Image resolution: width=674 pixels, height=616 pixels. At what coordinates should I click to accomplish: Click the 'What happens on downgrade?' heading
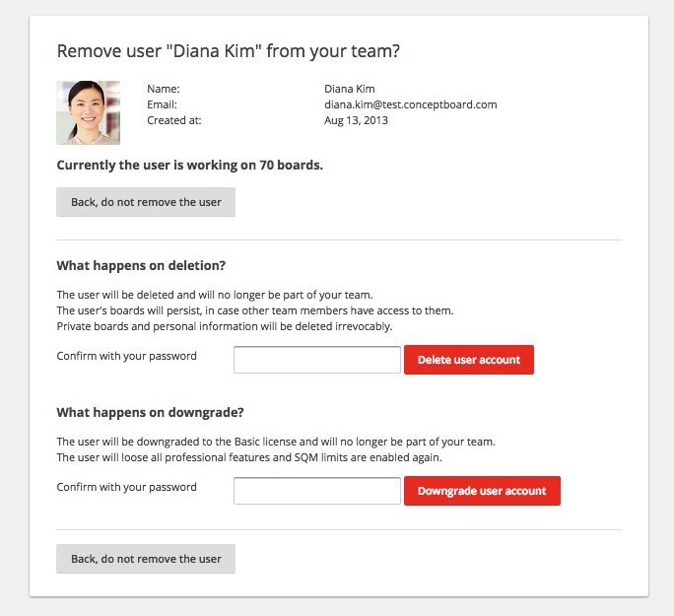point(150,413)
